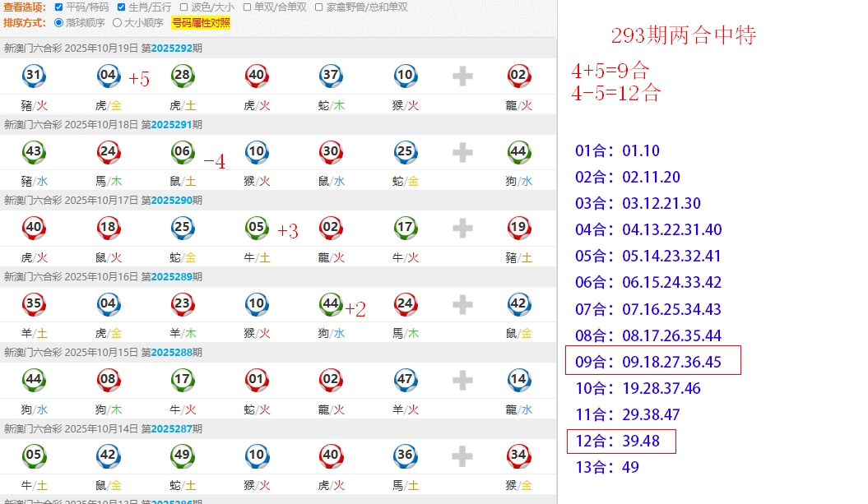Select 落球顺序 sort order
Viewport: 868px width, 504px height.
[x=58, y=23]
